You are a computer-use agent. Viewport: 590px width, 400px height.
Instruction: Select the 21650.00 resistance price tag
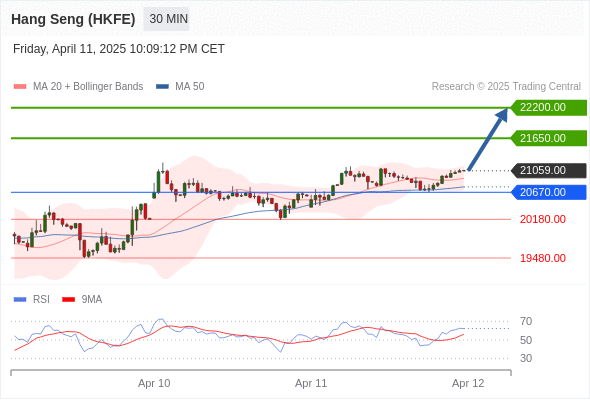point(549,138)
